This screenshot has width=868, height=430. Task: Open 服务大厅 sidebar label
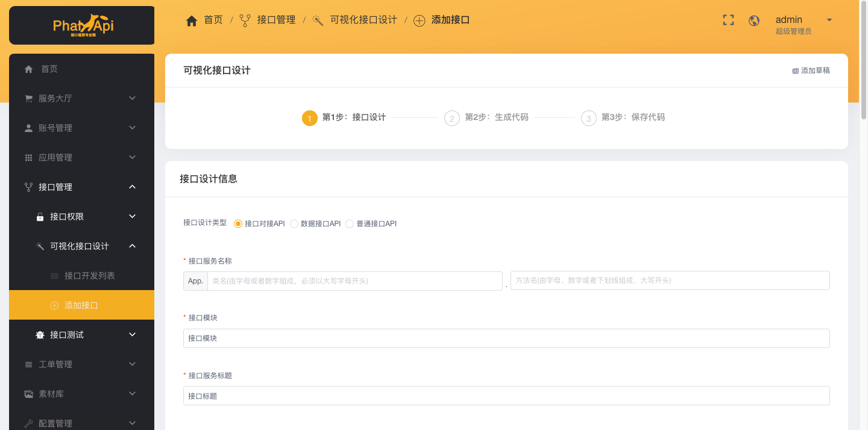pos(55,98)
